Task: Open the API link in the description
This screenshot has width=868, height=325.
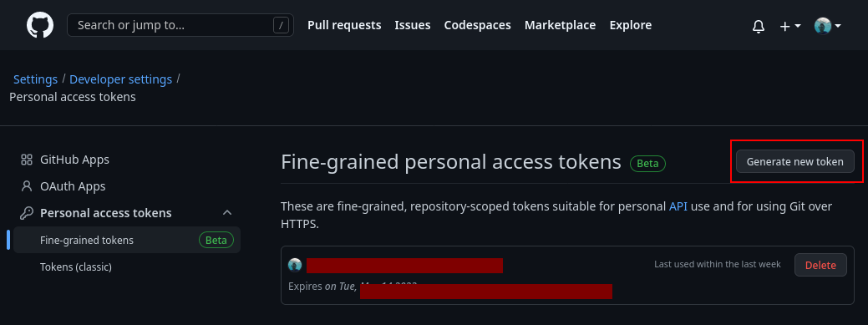Action: (678, 206)
